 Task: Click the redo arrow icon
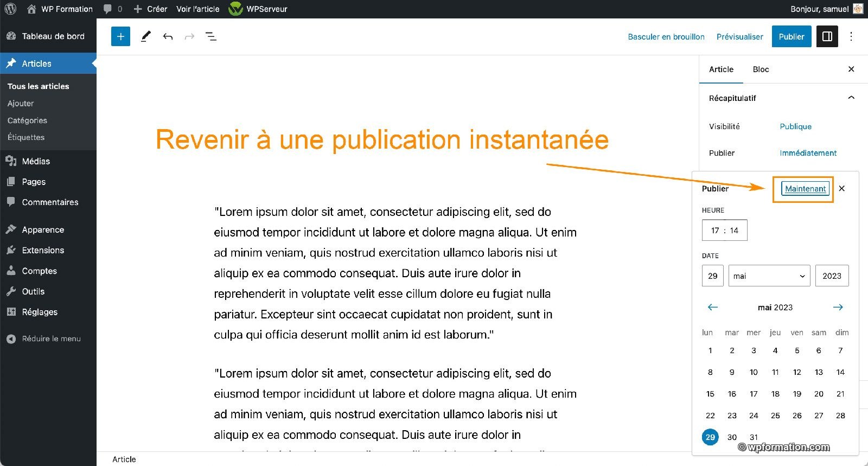click(x=189, y=36)
